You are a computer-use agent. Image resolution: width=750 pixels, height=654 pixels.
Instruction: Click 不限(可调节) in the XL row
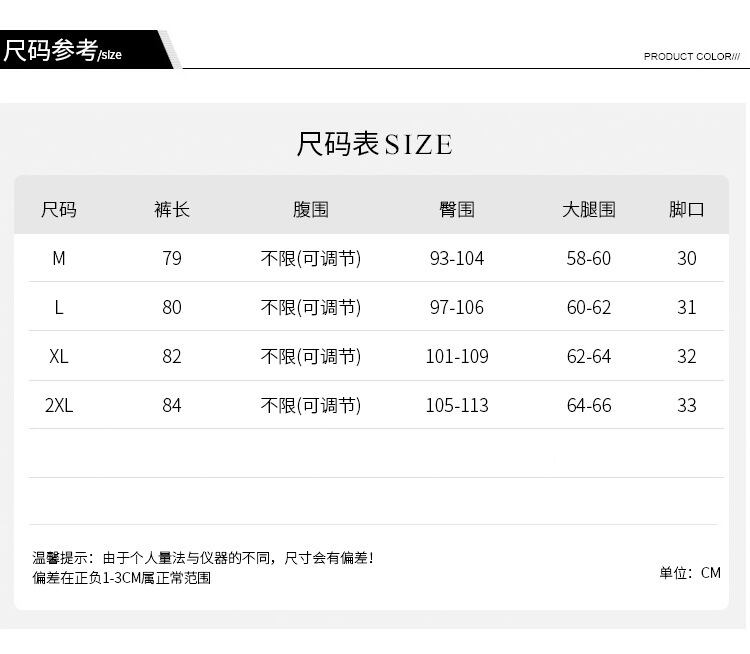[x=311, y=356]
